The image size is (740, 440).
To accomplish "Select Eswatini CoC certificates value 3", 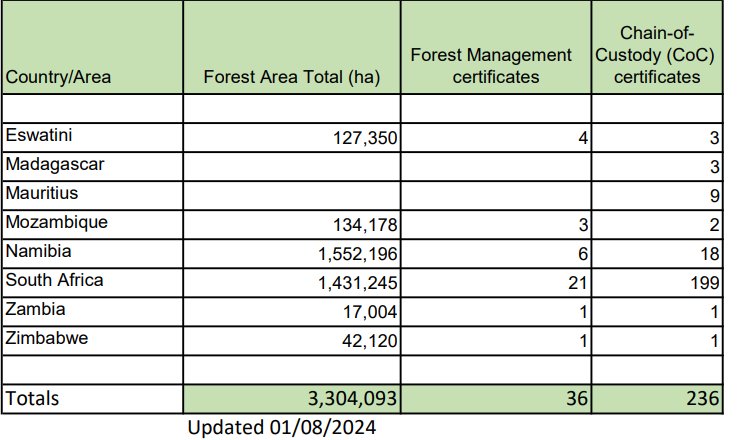I will [714, 138].
